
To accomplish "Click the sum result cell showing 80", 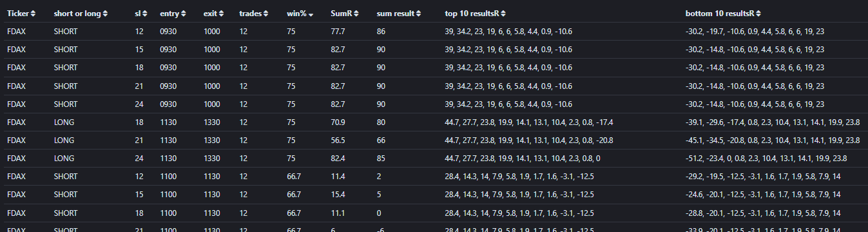I will point(381,122).
